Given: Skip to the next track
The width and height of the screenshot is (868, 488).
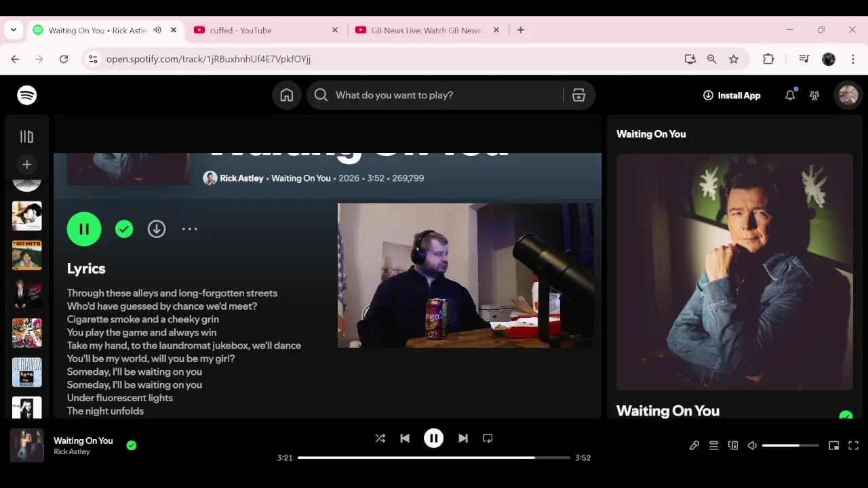Looking at the screenshot, I should (463, 439).
